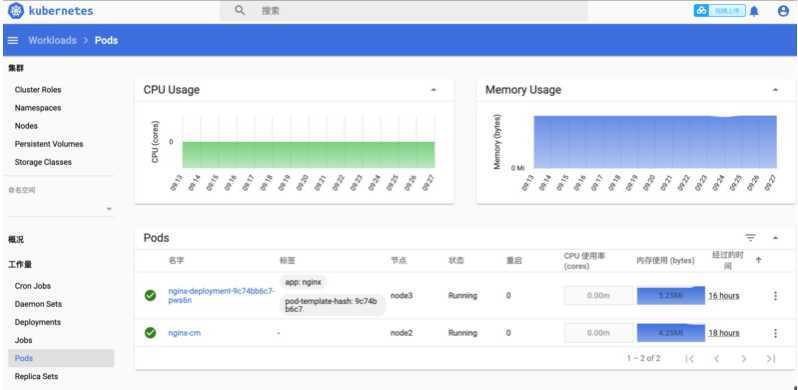Select Pods in sidebar

(61, 358)
